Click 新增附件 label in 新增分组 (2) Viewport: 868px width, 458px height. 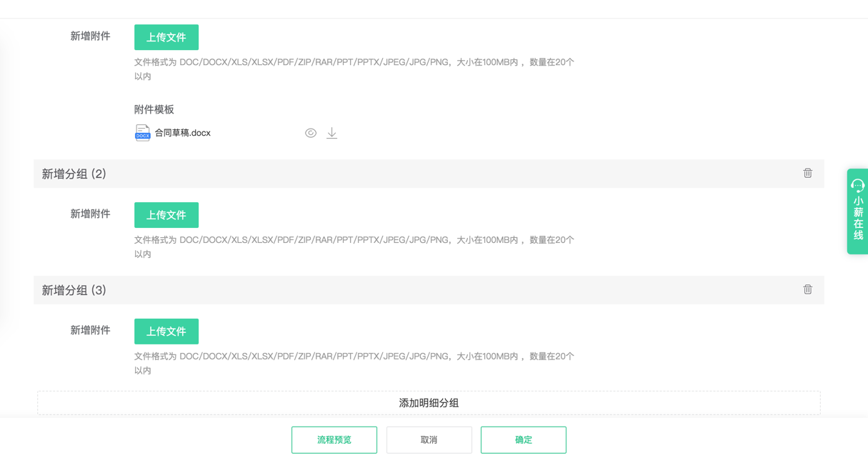pyautogui.click(x=90, y=214)
